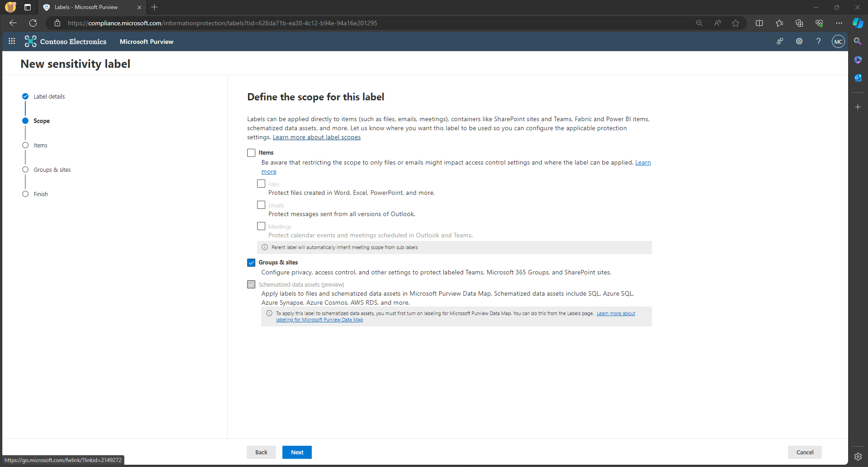Cancel the new sensitivity label wizard

(x=805, y=452)
